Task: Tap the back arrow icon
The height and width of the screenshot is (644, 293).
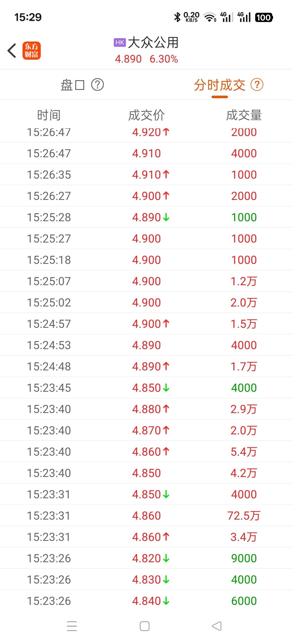Action: coord(12,51)
